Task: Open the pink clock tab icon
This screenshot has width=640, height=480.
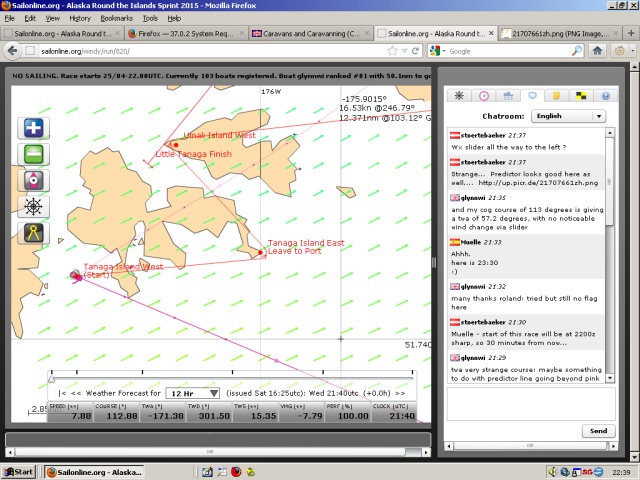Action: point(484,96)
